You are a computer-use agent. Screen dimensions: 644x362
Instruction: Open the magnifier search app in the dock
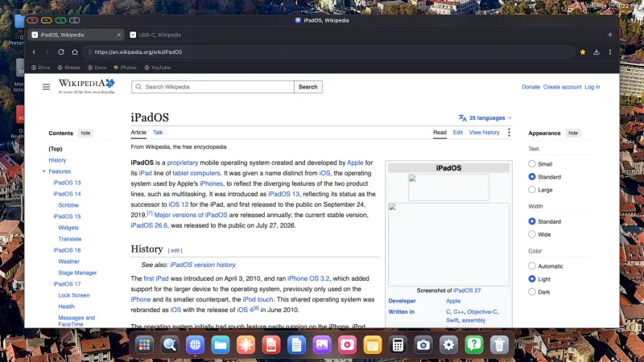[x=170, y=345]
